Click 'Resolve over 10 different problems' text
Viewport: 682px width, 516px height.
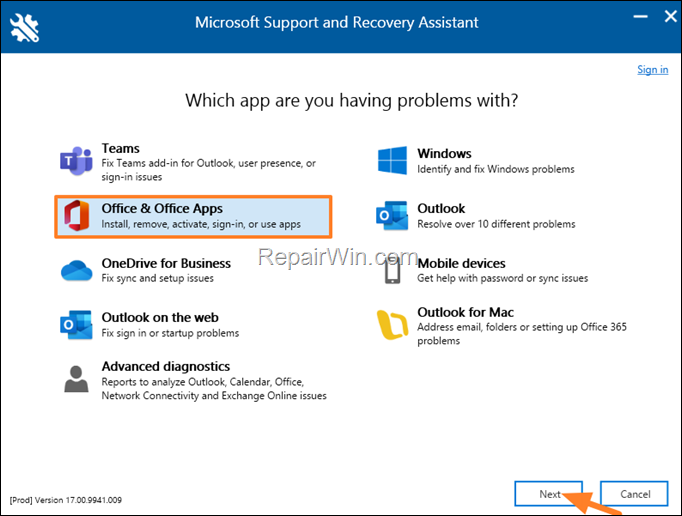click(x=496, y=224)
